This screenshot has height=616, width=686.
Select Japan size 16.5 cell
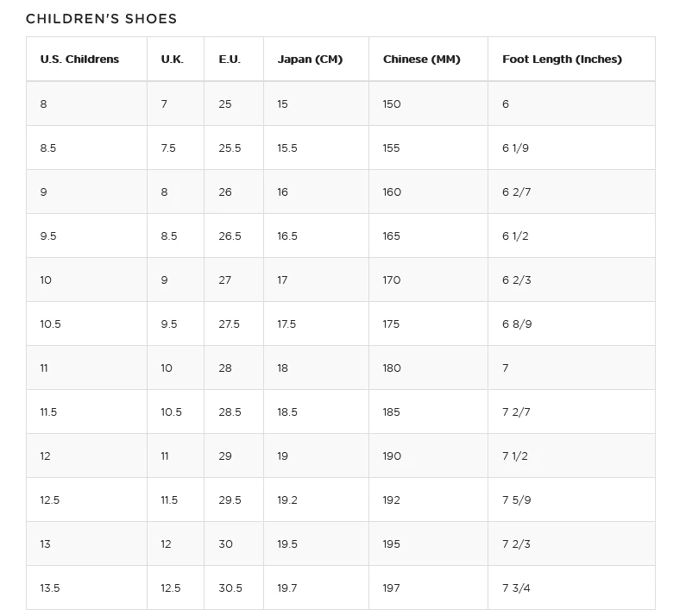coord(287,236)
